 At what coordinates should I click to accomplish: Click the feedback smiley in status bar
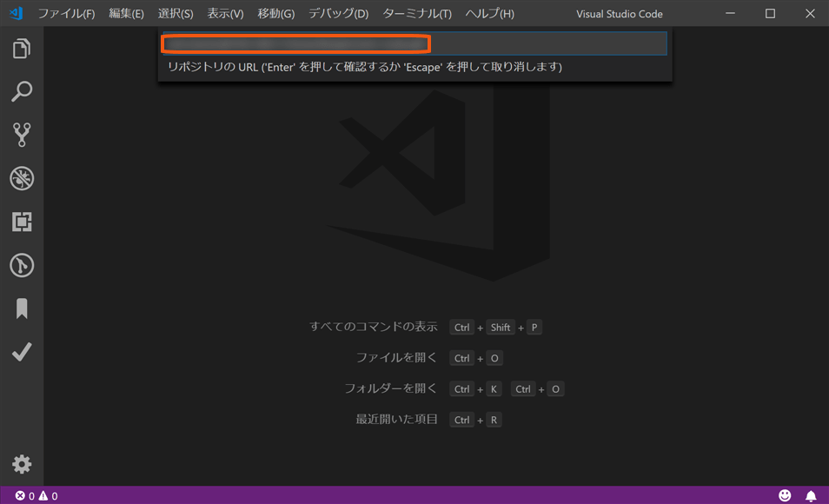pos(785,495)
